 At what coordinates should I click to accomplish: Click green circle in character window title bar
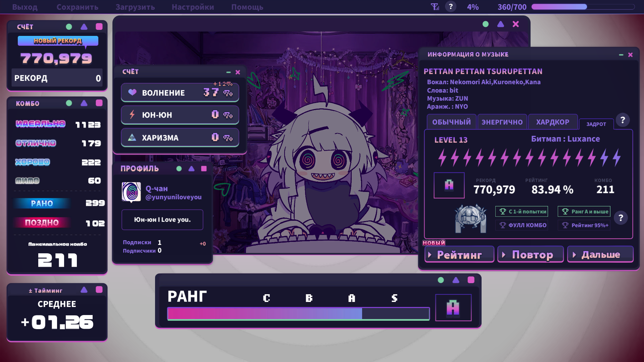[485, 24]
